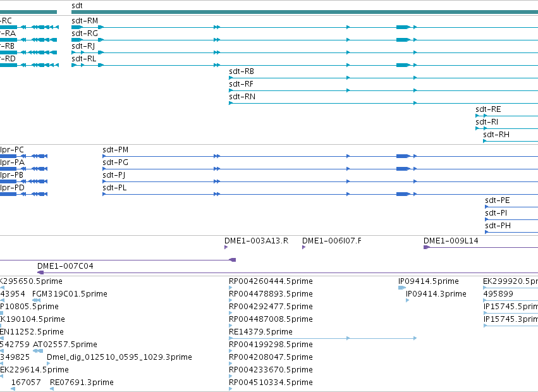The height and width of the screenshot is (392, 538).
Task: Select the DME1-006I07.F purple arrowhead
Action: [303, 247]
